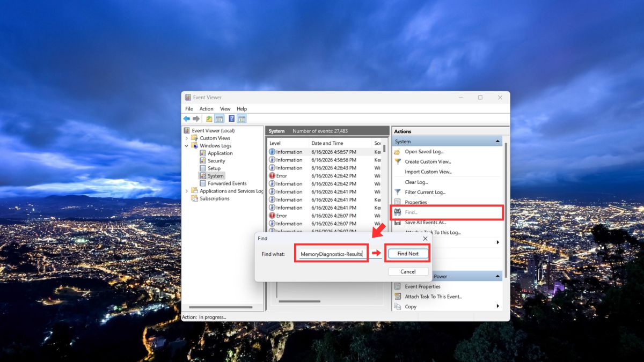Click the blue Back arrow in toolbar

coord(187,119)
